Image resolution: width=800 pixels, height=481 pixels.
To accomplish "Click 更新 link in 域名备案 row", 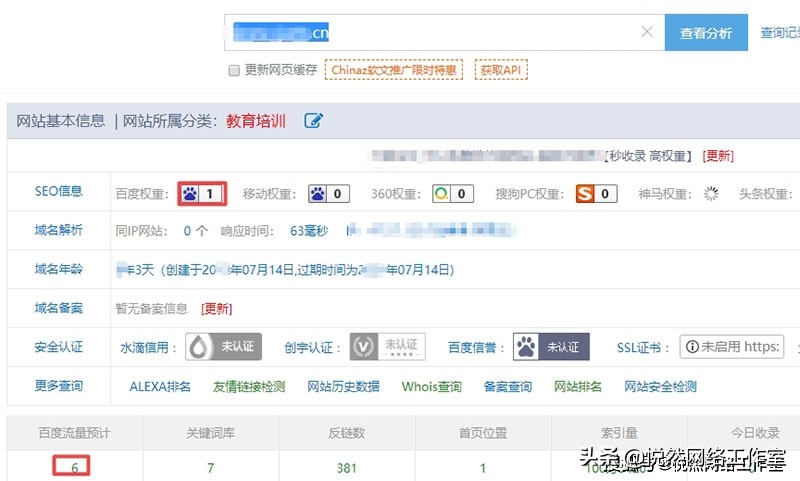I will [x=216, y=309].
